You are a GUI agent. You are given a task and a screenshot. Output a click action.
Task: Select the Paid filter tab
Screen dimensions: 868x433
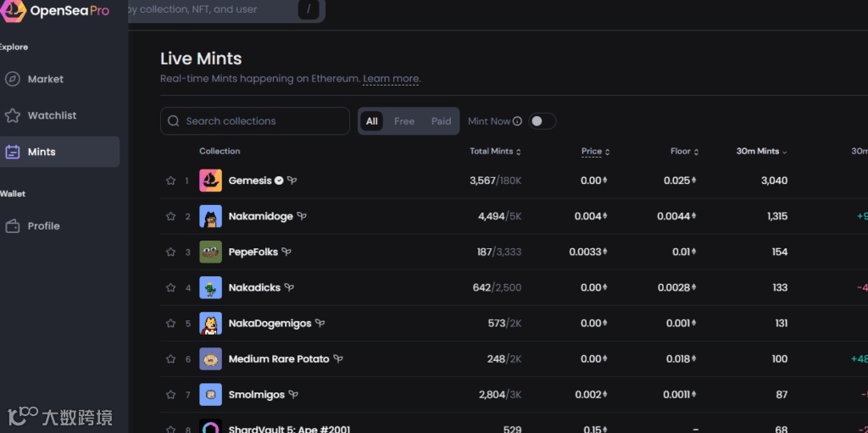(x=441, y=121)
